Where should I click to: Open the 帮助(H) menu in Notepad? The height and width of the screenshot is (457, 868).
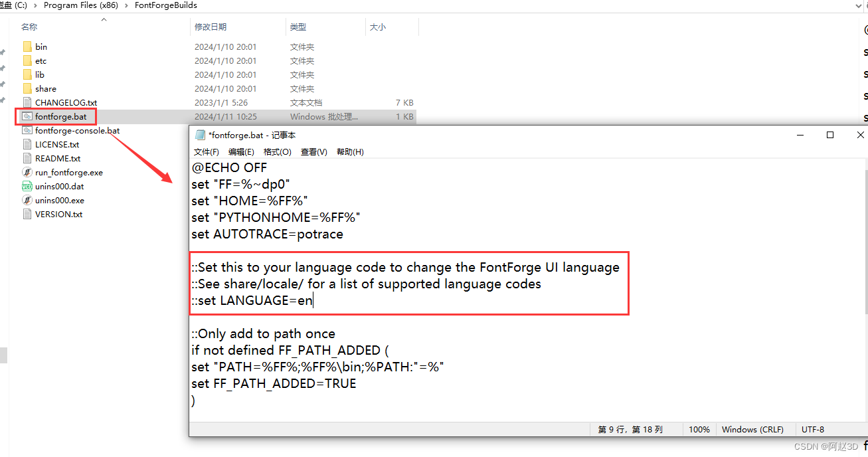coord(350,151)
